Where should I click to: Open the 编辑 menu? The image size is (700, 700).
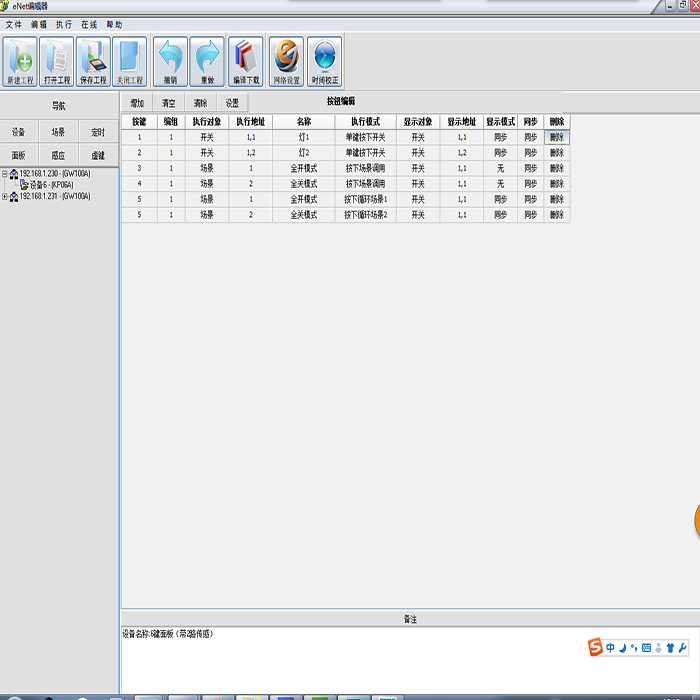coord(39,25)
